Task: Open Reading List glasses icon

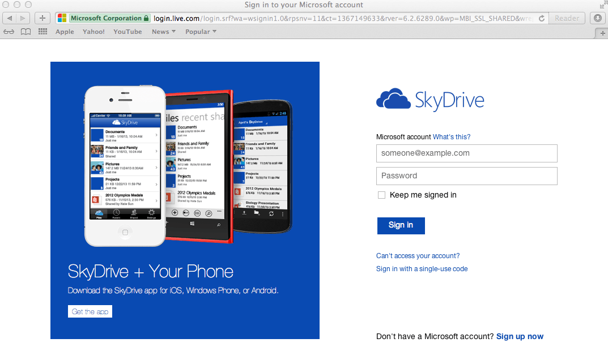Action: pos(9,32)
